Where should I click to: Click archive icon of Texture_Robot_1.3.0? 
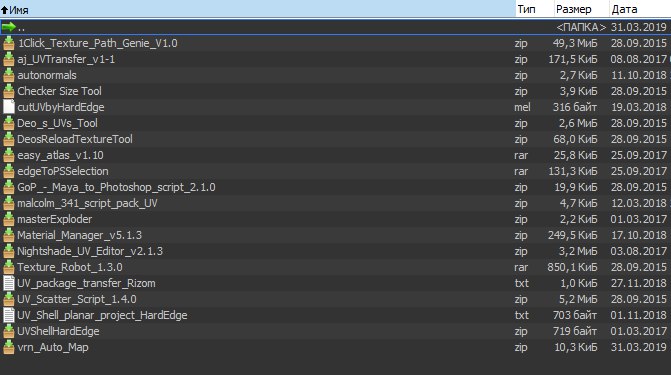[9, 267]
